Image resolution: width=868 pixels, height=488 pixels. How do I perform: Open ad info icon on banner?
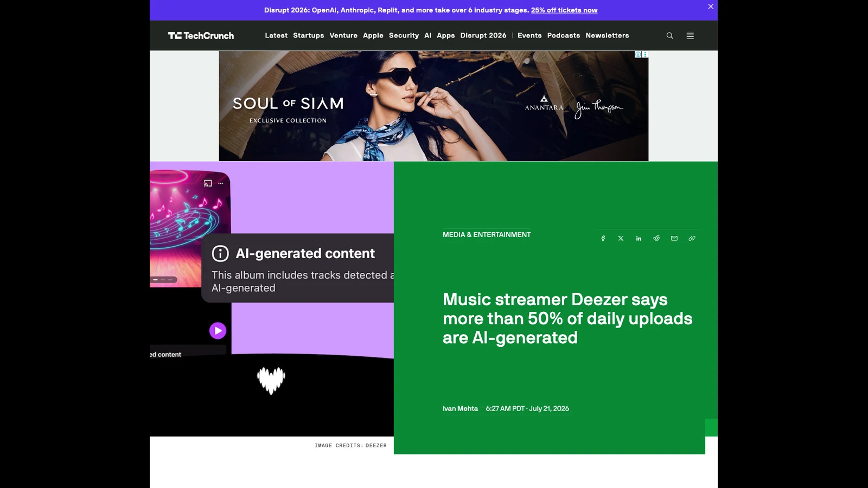pos(639,54)
